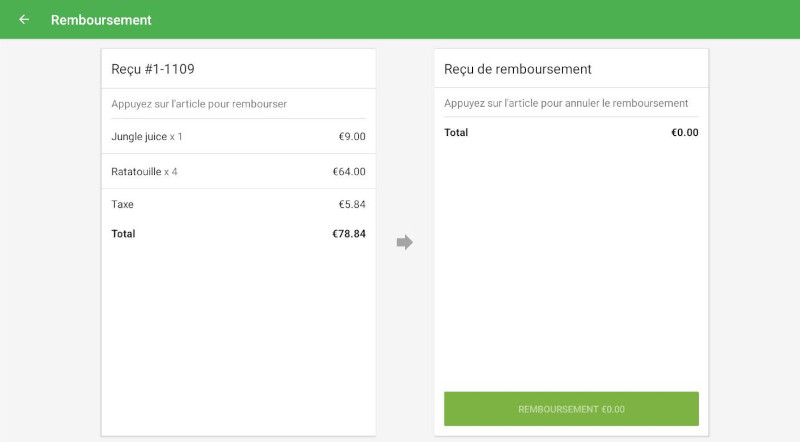The height and width of the screenshot is (442, 800).
Task: Tap the 'x 1' quantity of Jungle juice
Action: 176,136
